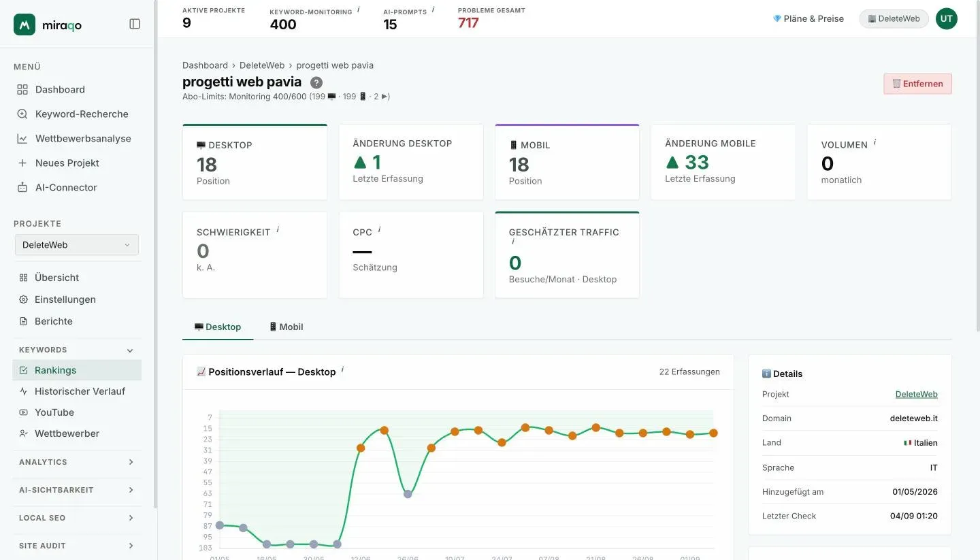The height and width of the screenshot is (560, 980).
Task: Click the Keyword-Recherche magnifier icon
Action: [x=22, y=114]
